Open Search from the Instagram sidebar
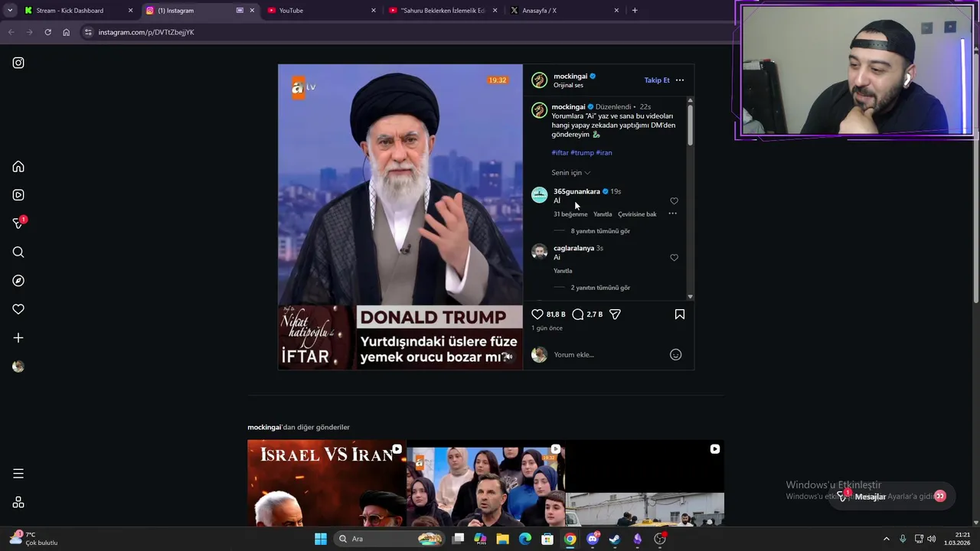The width and height of the screenshot is (980, 551). [x=18, y=253]
